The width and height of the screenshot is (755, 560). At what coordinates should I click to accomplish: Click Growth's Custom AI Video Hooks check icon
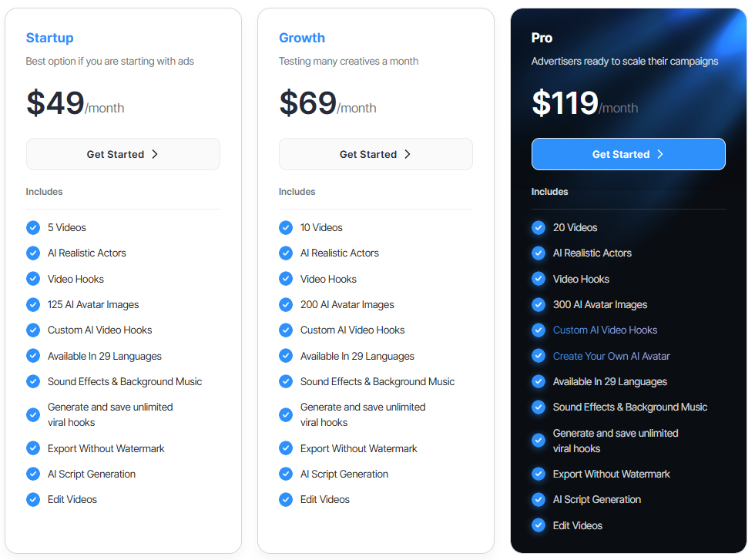[286, 330]
